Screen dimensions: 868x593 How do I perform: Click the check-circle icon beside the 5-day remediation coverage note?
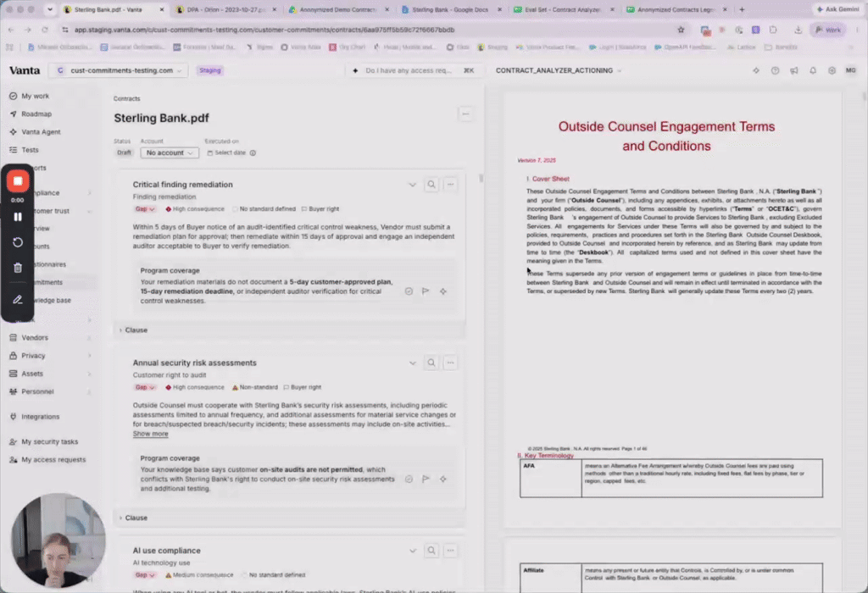pos(409,291)
